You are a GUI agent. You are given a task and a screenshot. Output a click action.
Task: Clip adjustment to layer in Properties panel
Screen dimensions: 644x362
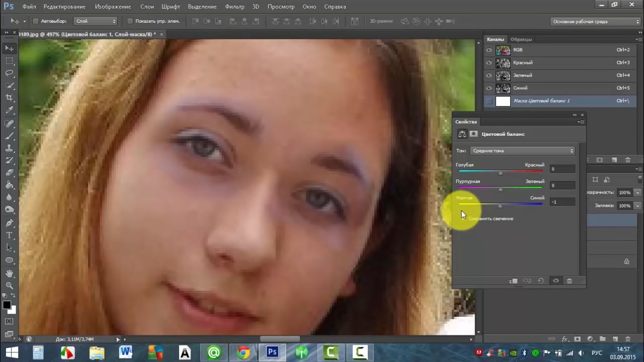(x=513, y=281)
